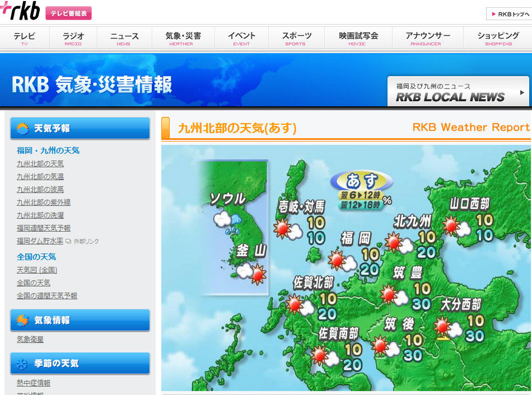
Task: Open 福岡ダム貯水率 external link
Action: 40,241
